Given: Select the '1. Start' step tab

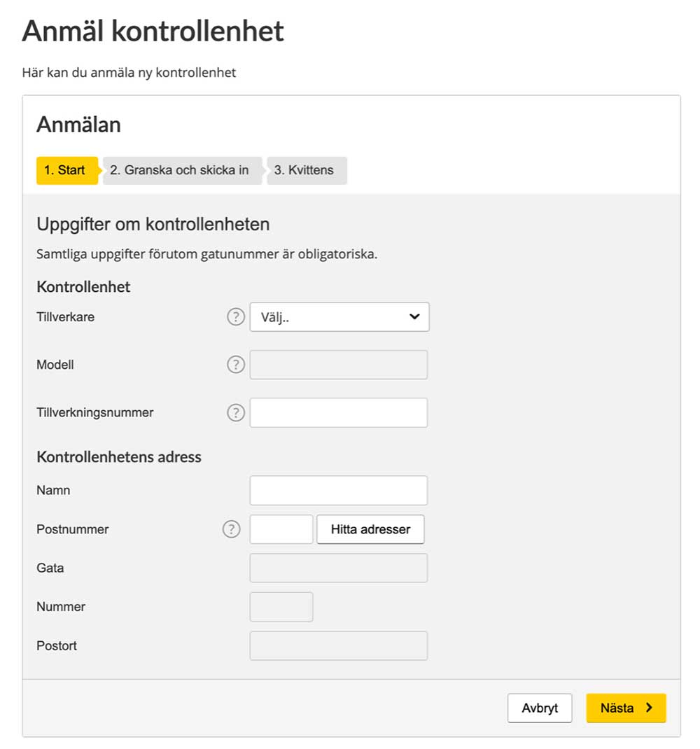Looking at the screenshot, I should coord(64,170).
